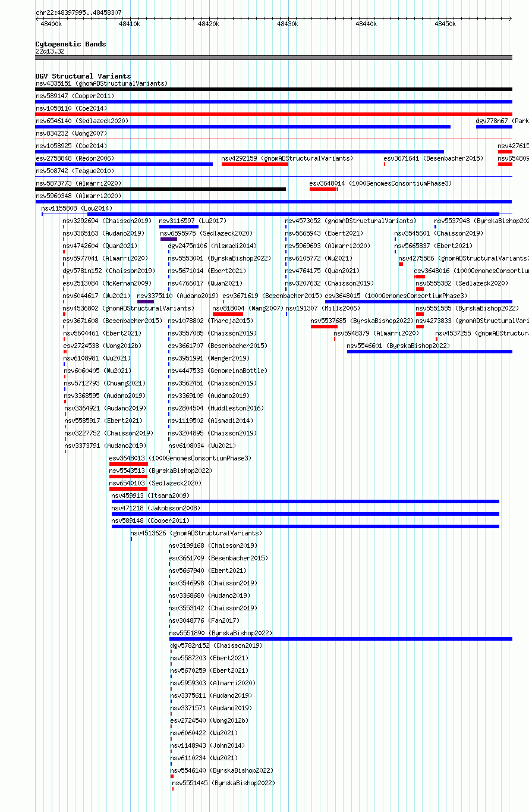
Task: Click nsv4513626 gnomADStructuralVariants label
Action: 196,533
